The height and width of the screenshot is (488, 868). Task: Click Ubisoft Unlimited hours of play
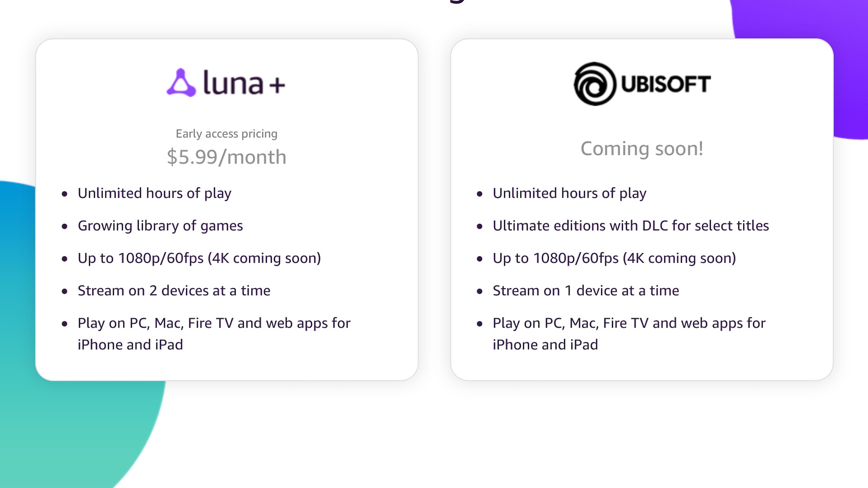[570, 193]
